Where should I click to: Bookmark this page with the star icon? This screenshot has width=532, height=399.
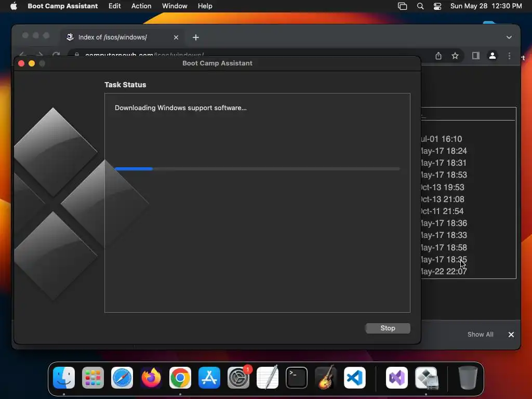tap(455, 56)
